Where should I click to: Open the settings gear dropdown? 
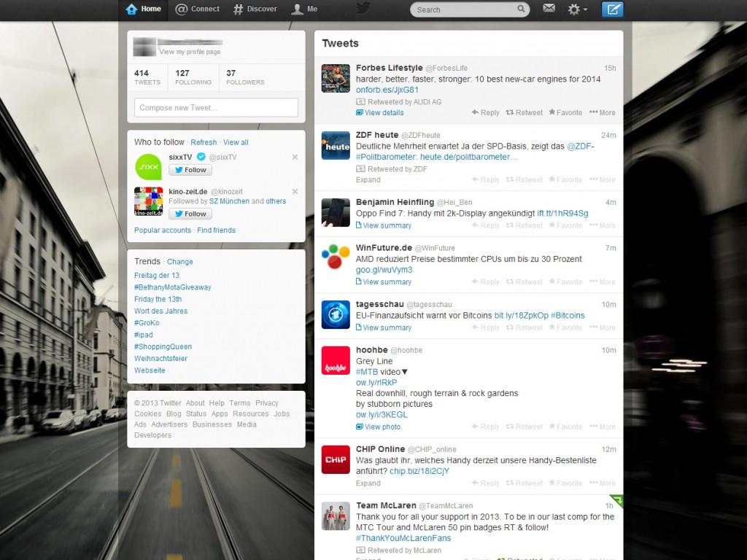point(577,9)
